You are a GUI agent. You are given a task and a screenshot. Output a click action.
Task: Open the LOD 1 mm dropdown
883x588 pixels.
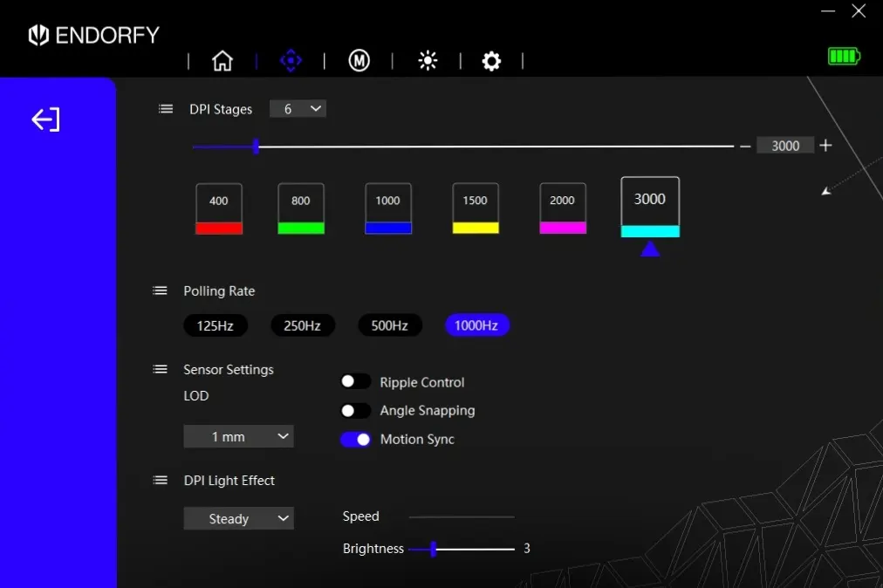click(238, 436)
